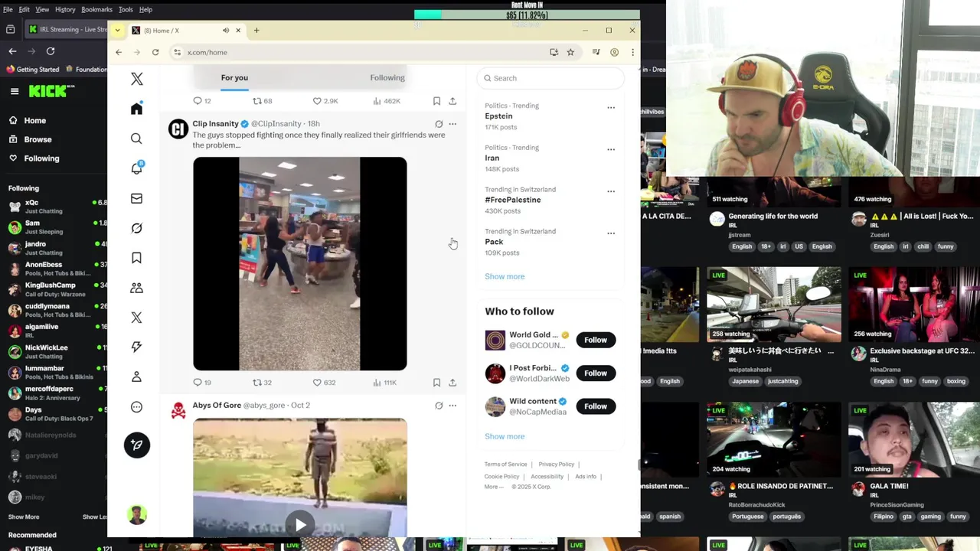Show more under Who to follow

click(505, 436)
